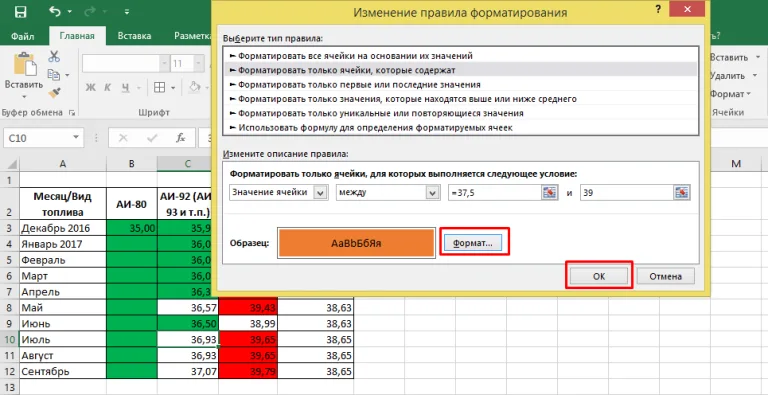Click range picker icon beside 39 field
This screenshot has height=395, width=768.
pos(682,192)
